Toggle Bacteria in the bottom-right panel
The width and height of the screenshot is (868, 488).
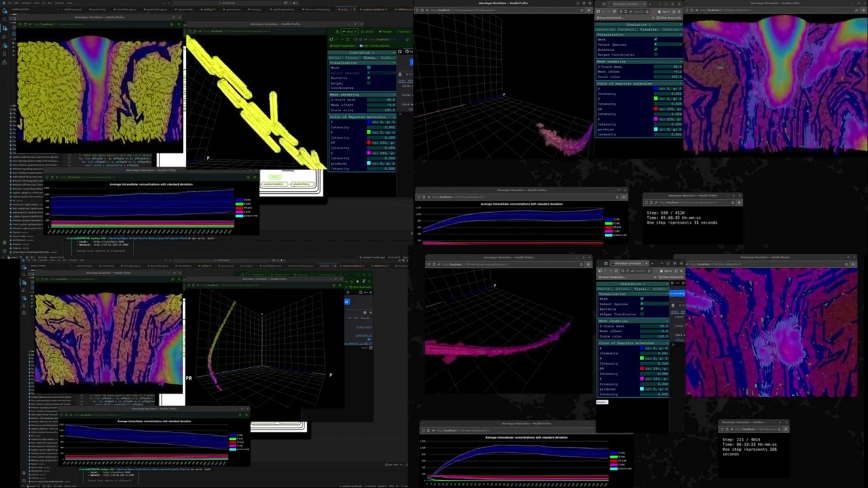point(642,309)
